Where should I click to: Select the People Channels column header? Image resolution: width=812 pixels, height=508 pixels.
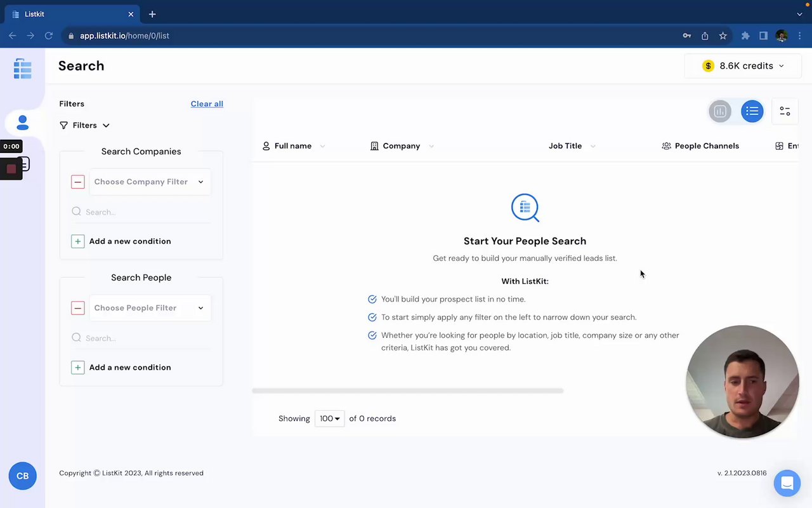[700, 146]
